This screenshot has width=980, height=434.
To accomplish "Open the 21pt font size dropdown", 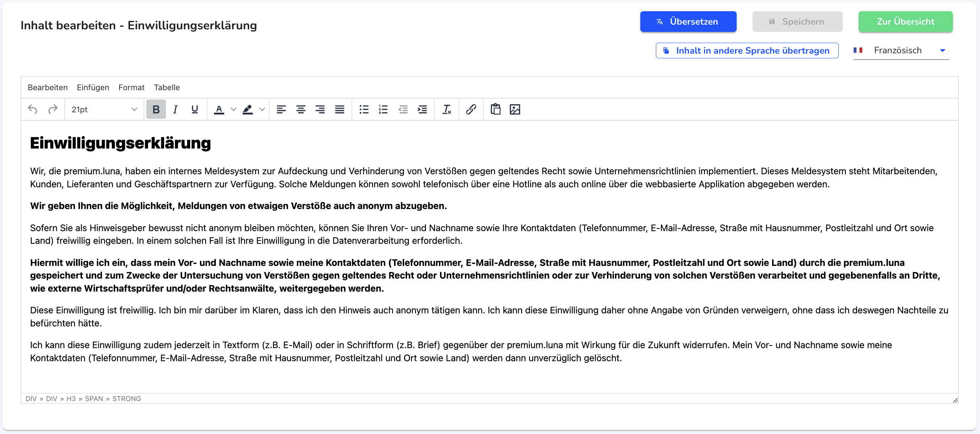I will tap(104, 110).
